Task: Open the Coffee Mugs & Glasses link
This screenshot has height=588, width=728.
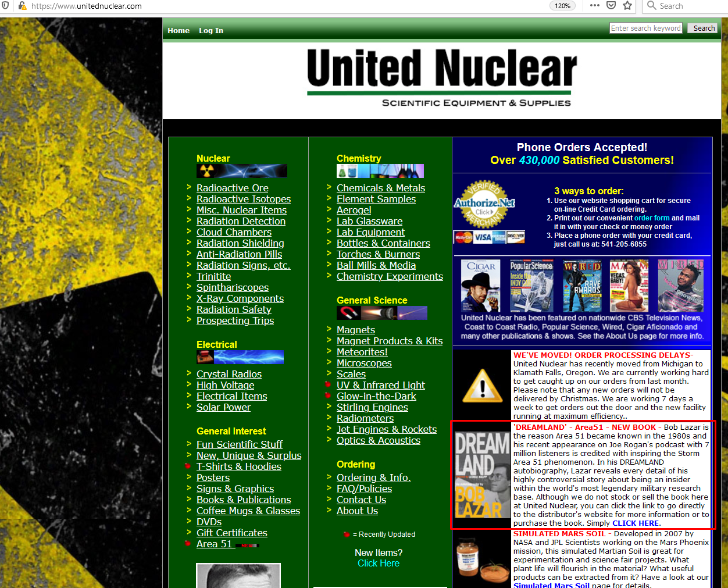Action: tap(248, 511)
